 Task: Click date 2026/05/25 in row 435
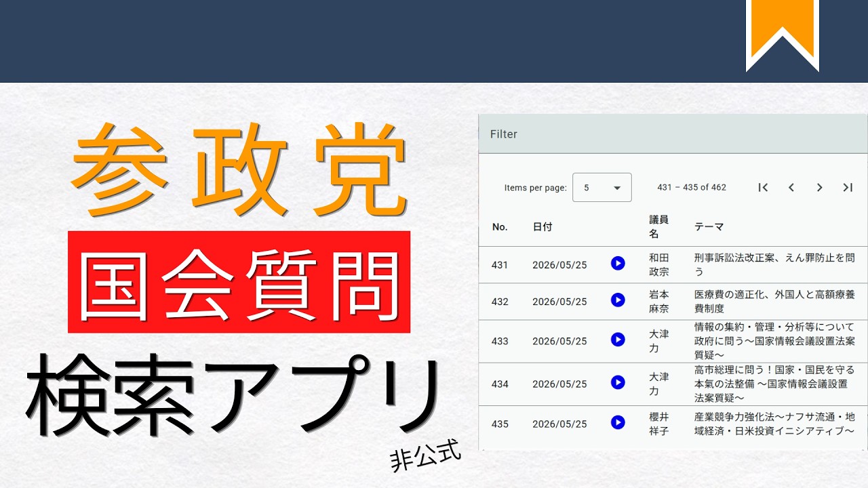point(559,424)
